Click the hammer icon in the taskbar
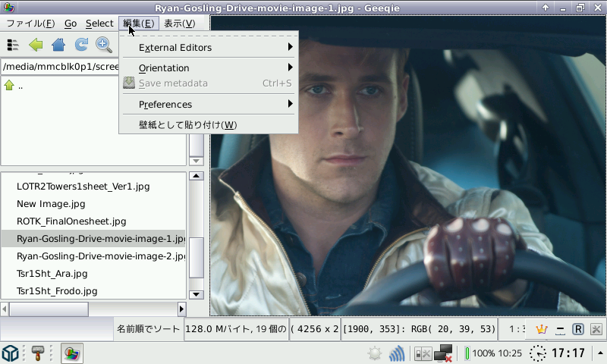607x364 pixels. click(37, 353)
